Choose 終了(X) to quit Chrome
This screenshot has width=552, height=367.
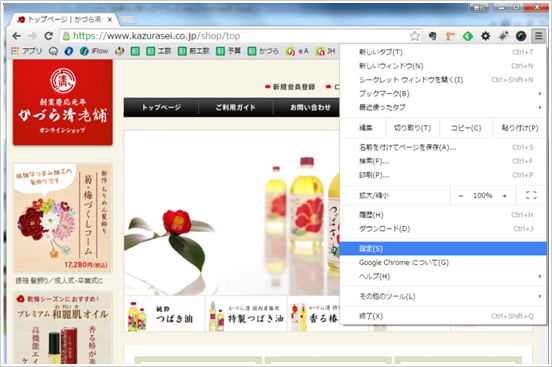tap(443, 316)
